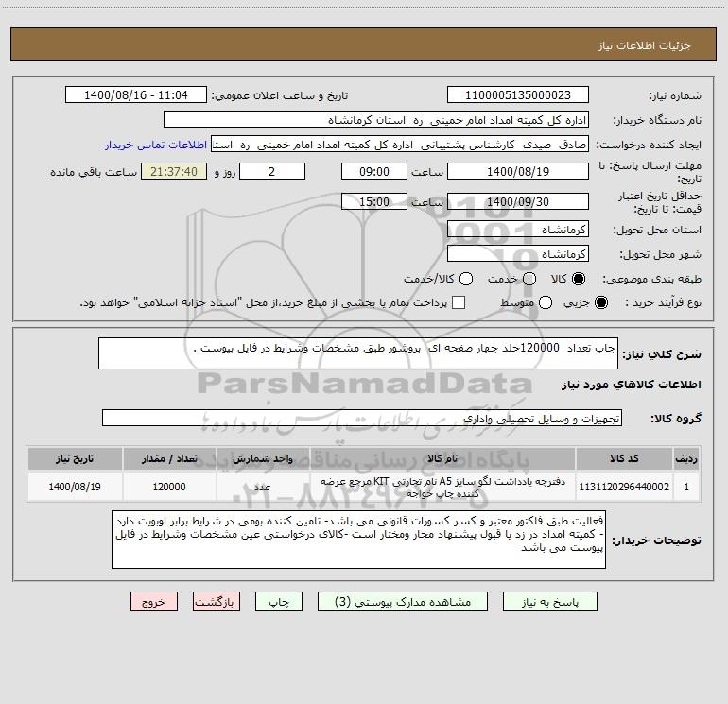The width and height of the screenshot is (728, 704).
Task: Click buyer notes text area
Action: [358, 540]
